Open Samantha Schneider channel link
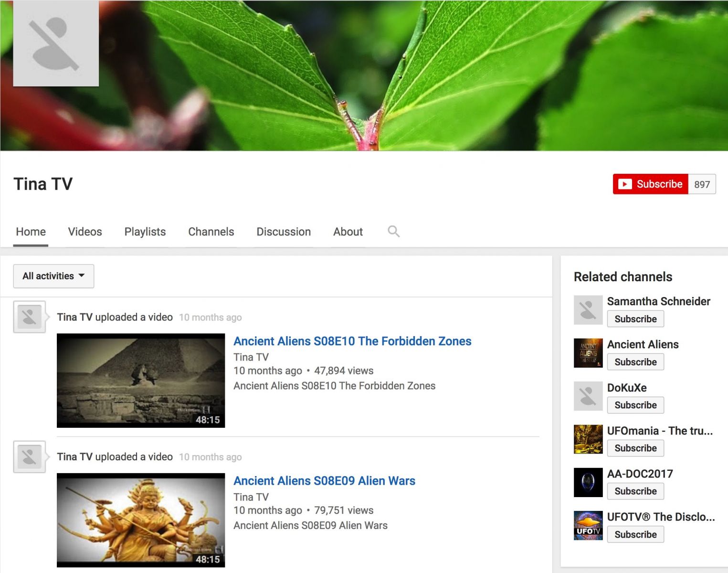Viewport: 728px width, 573px height. tap(659, 301)
